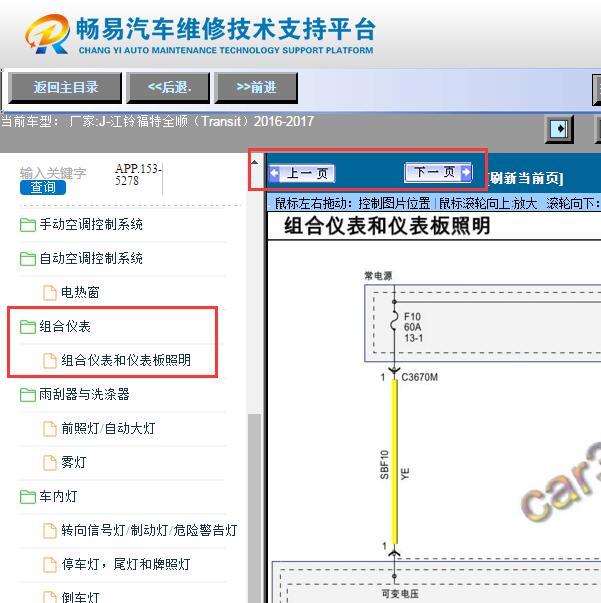Expand the 车内灯 folder
Image resolution: width=601 pixels, height=603 pixels.
click(x=58, y=496)
